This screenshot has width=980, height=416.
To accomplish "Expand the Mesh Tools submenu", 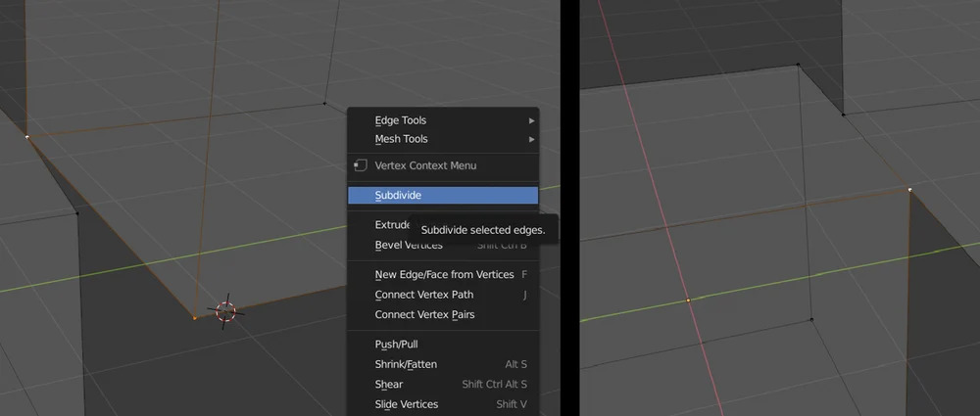I will [x=443, y=139].
